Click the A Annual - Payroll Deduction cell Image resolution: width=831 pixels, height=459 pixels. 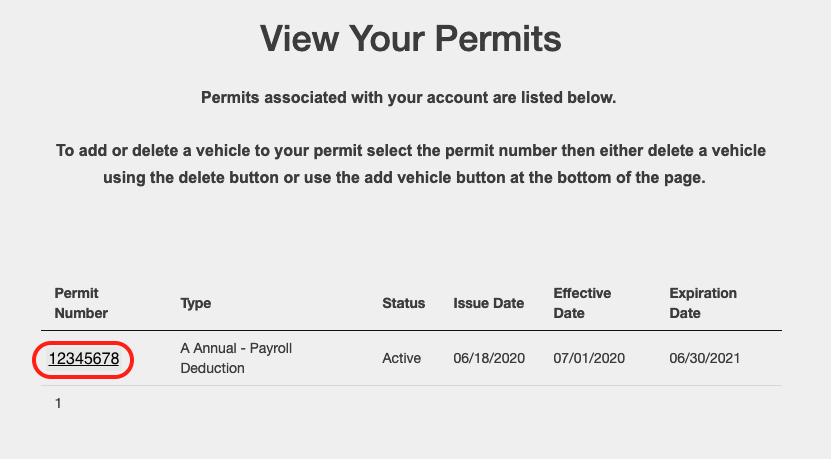click(236, 358)
